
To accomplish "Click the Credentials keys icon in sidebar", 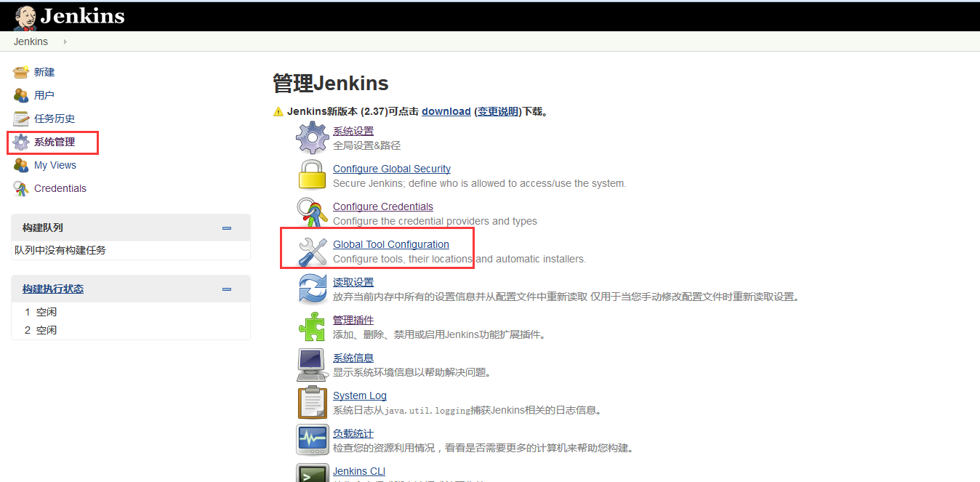I will (21, 188).
